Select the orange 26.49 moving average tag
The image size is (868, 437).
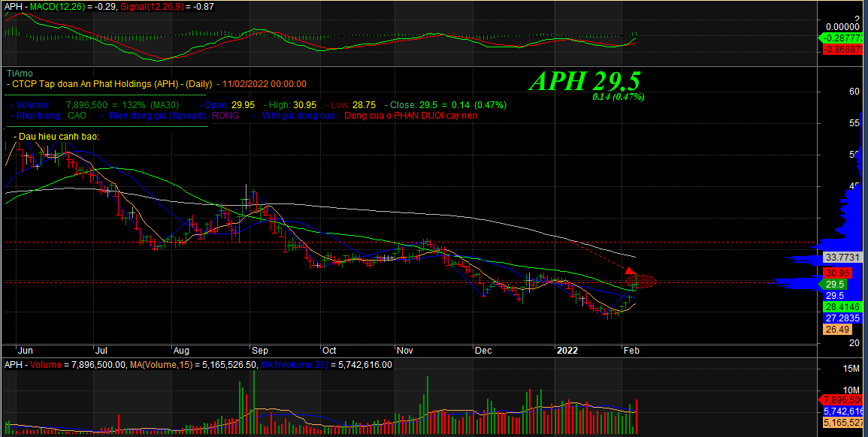pos(836,330)
